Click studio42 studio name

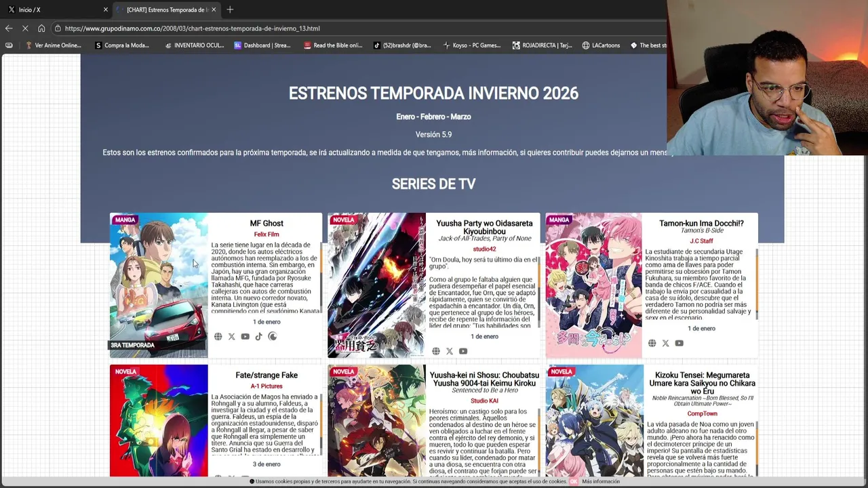pyautogui.click(x=484, y=249)
